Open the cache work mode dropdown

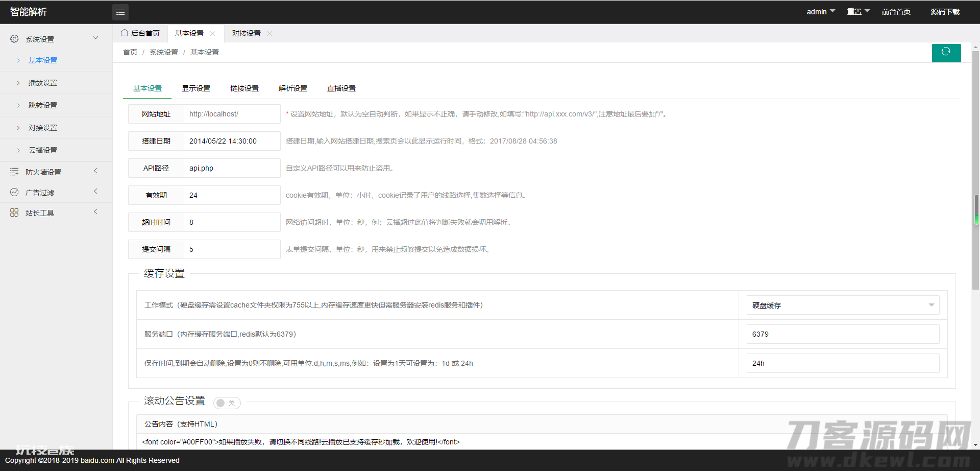click(x=842, y=305)
